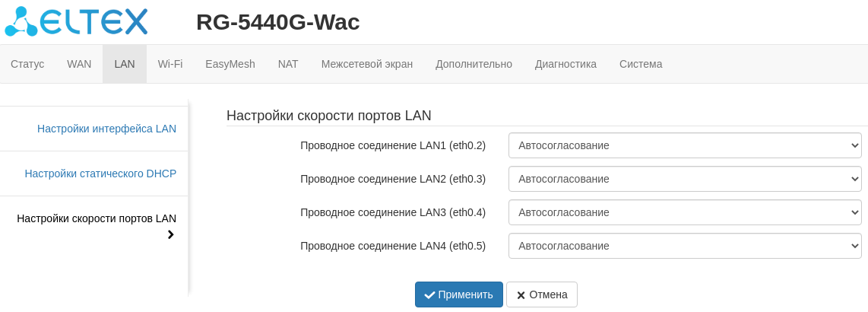
Task: Open Настройки статического DHCP link
Action: 100,174
